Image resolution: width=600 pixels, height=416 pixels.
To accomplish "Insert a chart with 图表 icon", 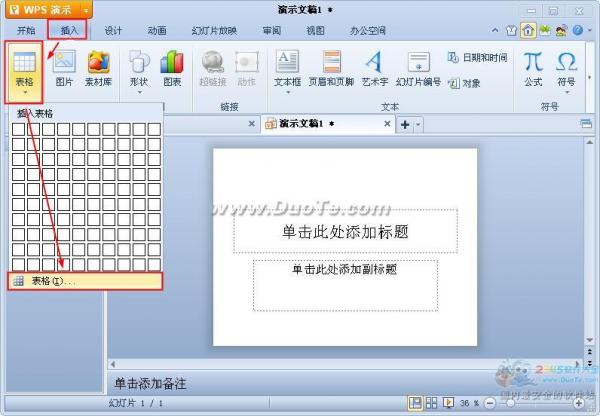I will click(172, 69).
